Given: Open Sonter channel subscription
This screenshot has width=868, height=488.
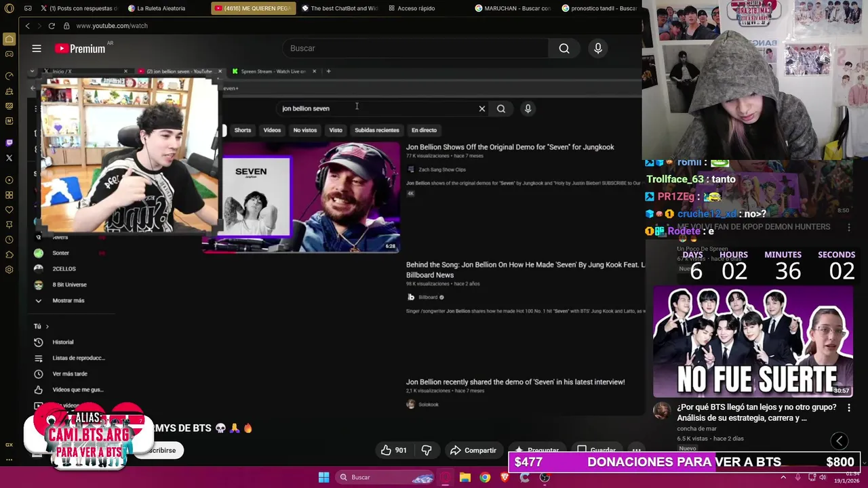Looking at the screenshot, I should (x=60, y=253).
